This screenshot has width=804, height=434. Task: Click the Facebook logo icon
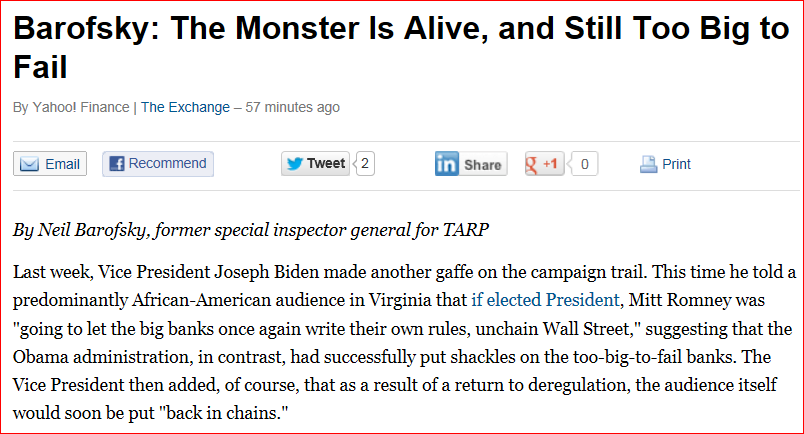click(x=117, y=164)
